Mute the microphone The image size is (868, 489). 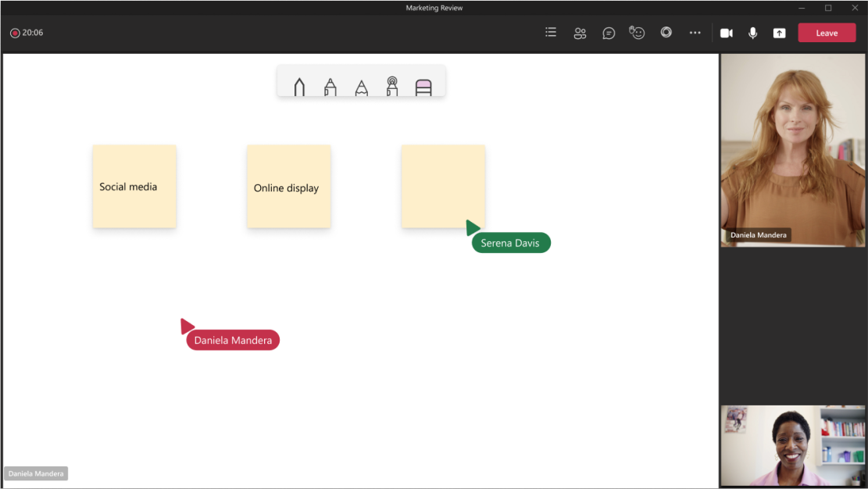tap(752, 33)
